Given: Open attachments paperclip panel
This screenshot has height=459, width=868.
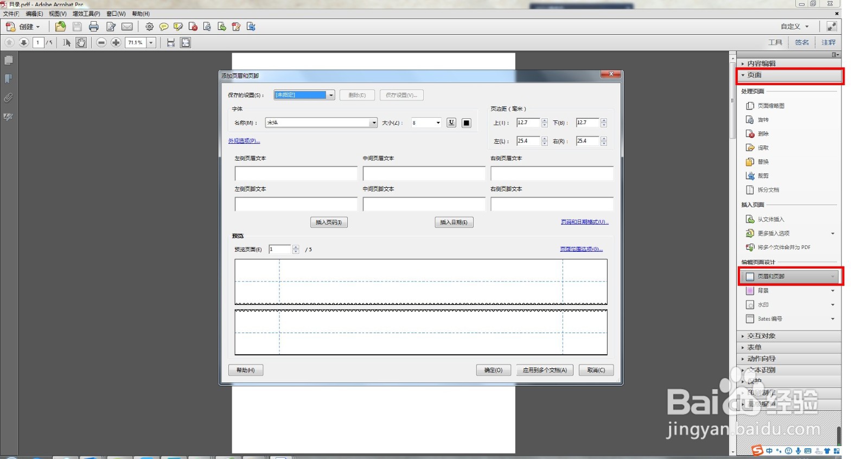Looking at the screenshot, I should (9, 98).
